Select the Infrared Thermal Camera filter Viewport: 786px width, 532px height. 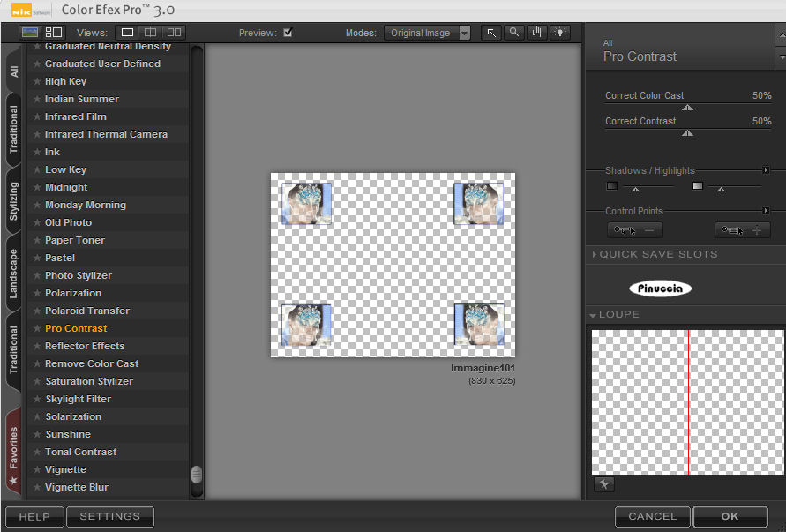coord(106,134)
